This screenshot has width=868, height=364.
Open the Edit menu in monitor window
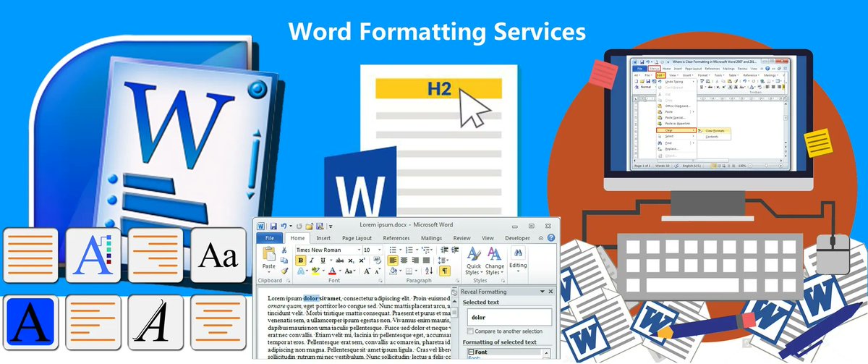660,75
